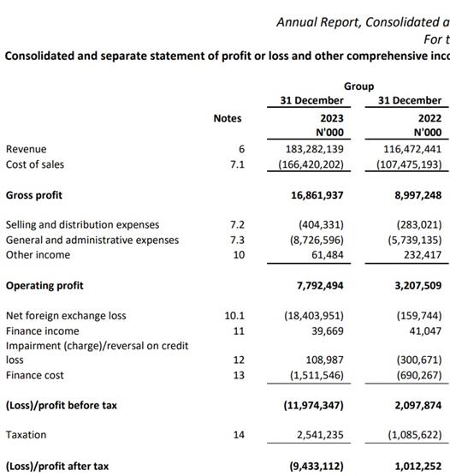Select the (18,403,951) foreign exchange loss value
450x476 pixels.
point(314,316)
